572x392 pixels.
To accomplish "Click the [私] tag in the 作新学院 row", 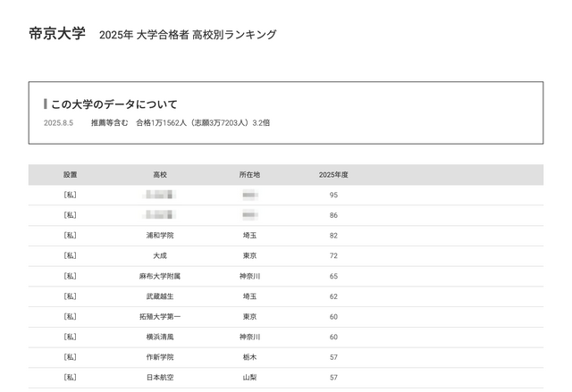I will 70,357.
